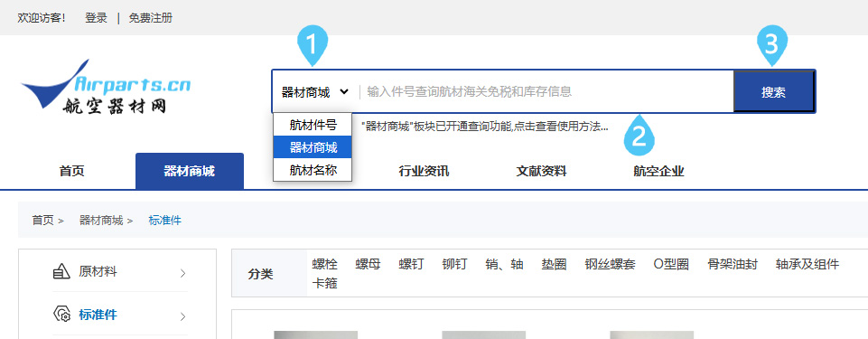Click the 标准件 gear icon
868x339 pixels.
61,315
